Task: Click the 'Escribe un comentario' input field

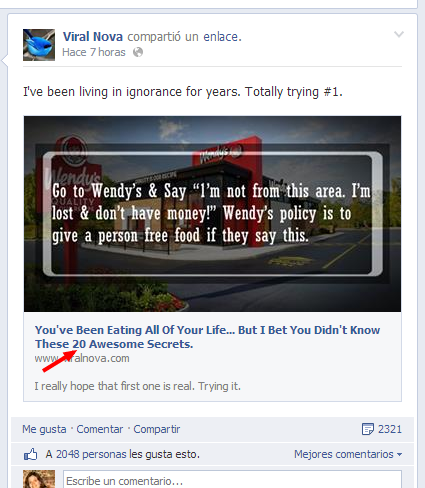Action: click(232, 479)
